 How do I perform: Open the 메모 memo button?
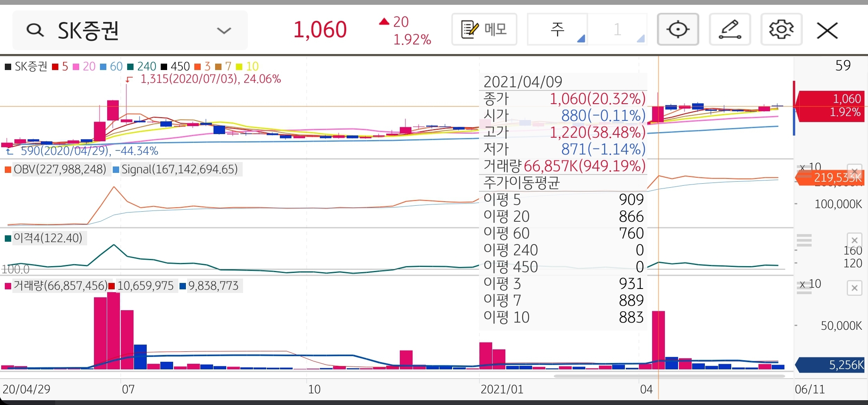coord(484,29)
